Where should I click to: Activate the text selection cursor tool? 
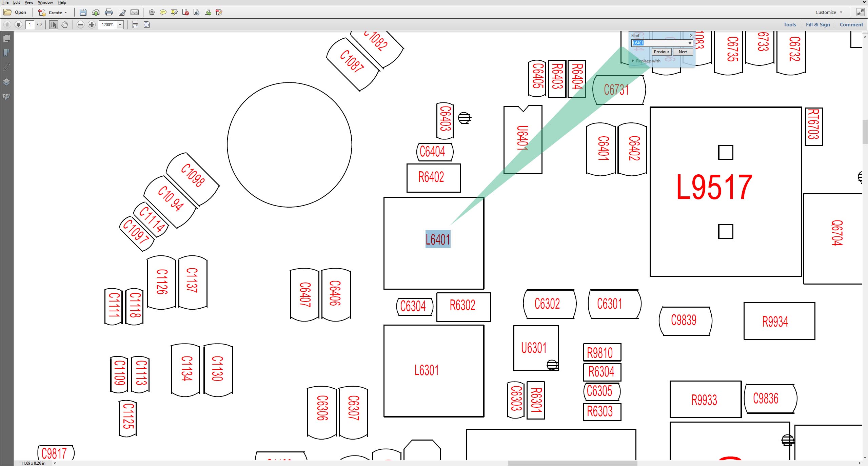coord(54,25)
